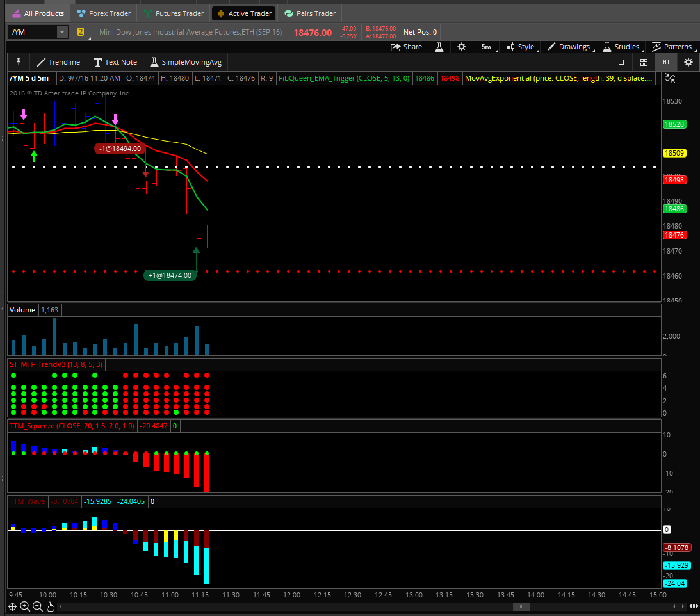Image resolution: width=700 pixels, height=616 pixels.
Task: Open drawing toolbar settings gear icon
Action: point(688,62)
